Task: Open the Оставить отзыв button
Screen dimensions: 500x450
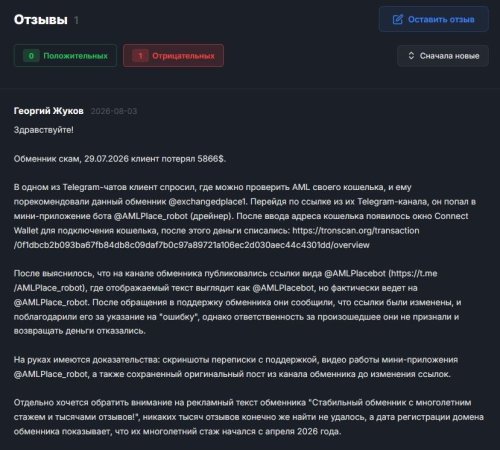Action: coord(434,19)
